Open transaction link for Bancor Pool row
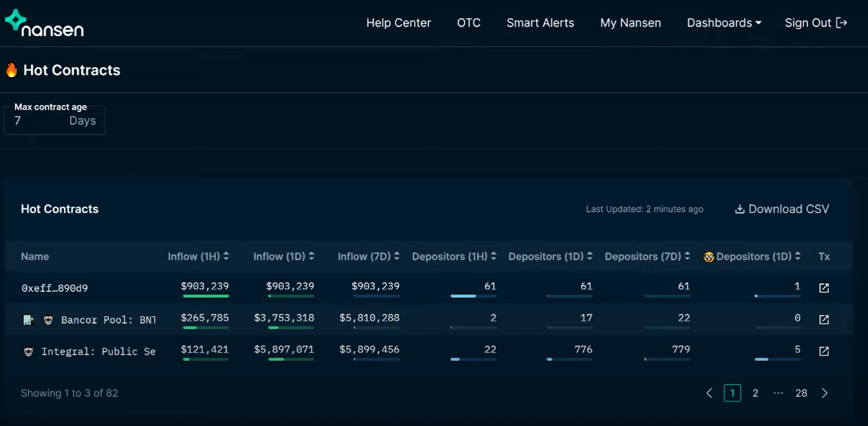This screenshot has width=868, height=426. click(x=824, y=320)
